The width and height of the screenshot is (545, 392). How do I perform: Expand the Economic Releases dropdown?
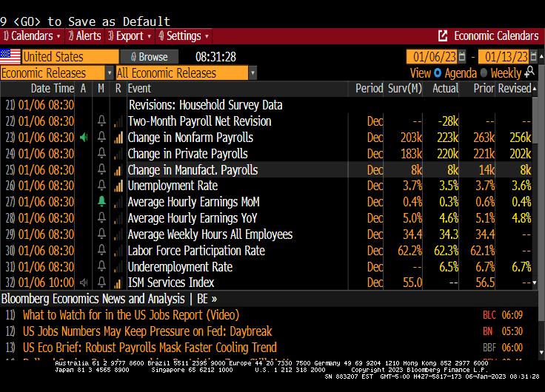click(x=110, y=73)
